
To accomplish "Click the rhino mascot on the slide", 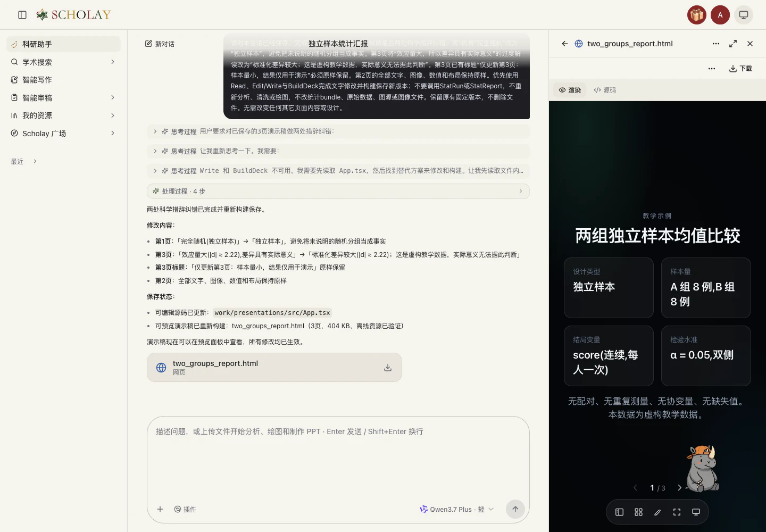I will [702, 469].
